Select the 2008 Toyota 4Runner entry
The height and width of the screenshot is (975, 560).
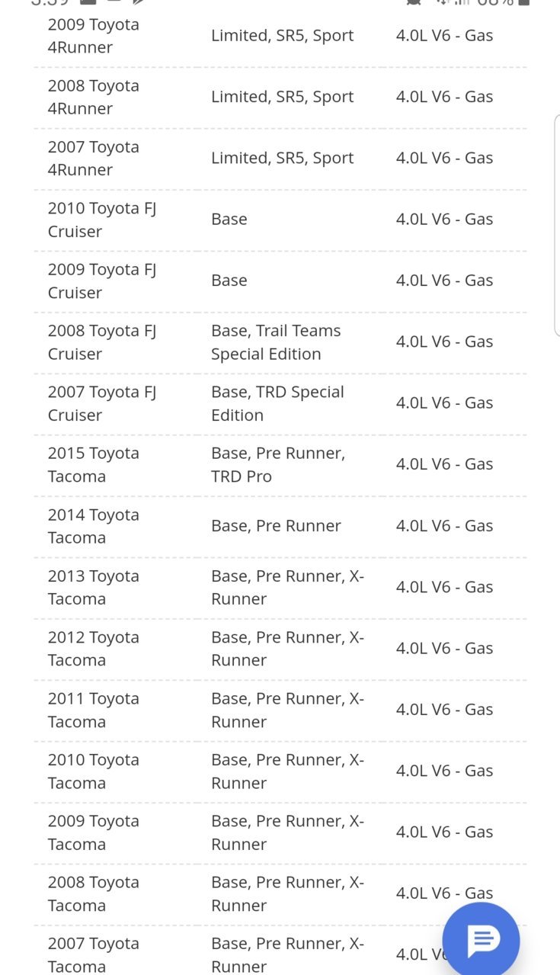(x=280, y=98)
